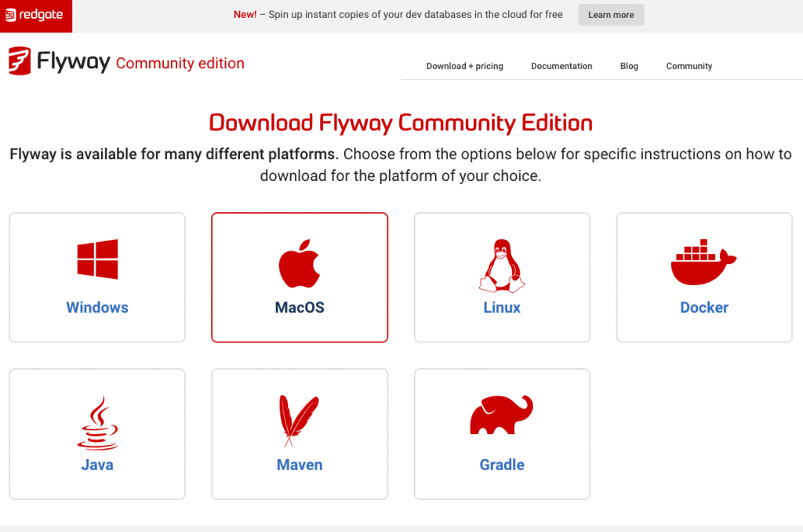Follow the Docker text link

704,308
